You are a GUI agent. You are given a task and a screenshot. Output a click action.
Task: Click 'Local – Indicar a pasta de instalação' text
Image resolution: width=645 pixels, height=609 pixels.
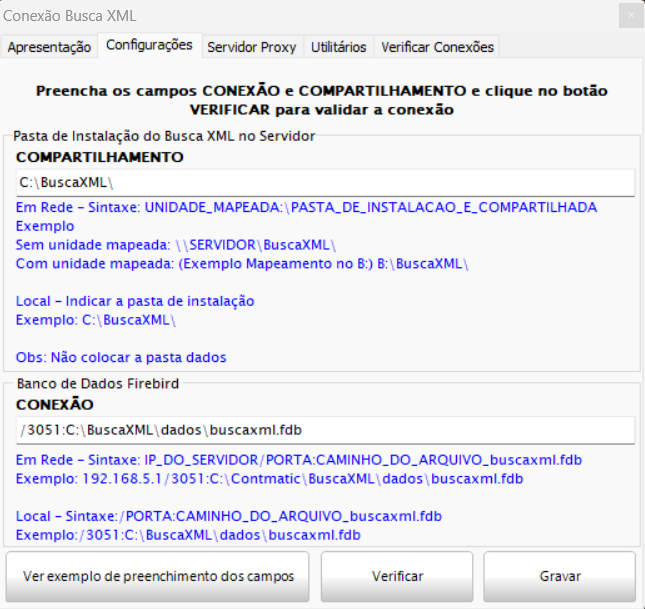point(135,301)
